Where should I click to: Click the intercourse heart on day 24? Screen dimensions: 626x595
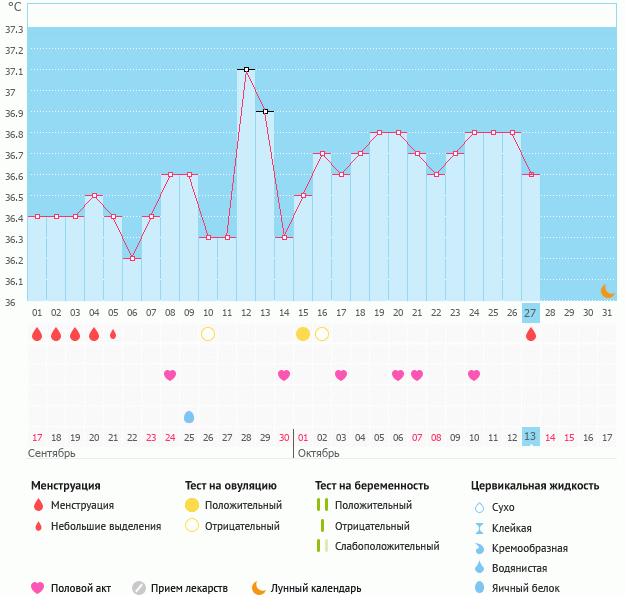[474, 375]
